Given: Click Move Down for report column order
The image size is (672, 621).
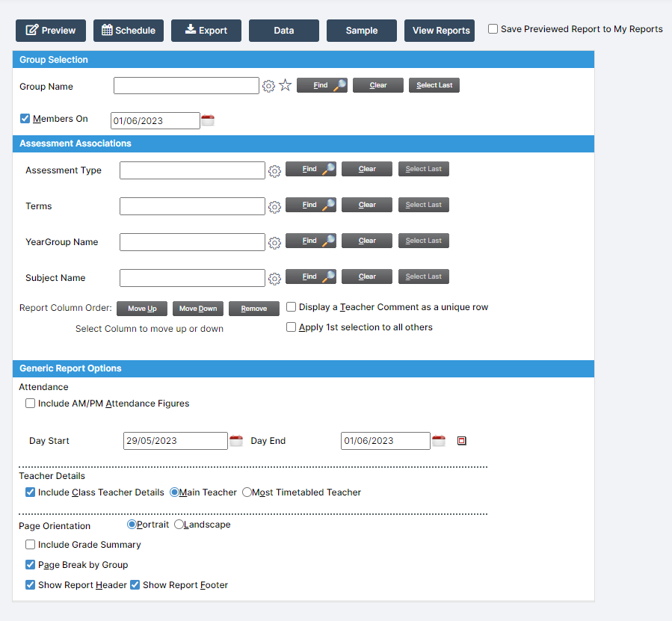Looking at the screenshot, I should (x=198, y=309).
